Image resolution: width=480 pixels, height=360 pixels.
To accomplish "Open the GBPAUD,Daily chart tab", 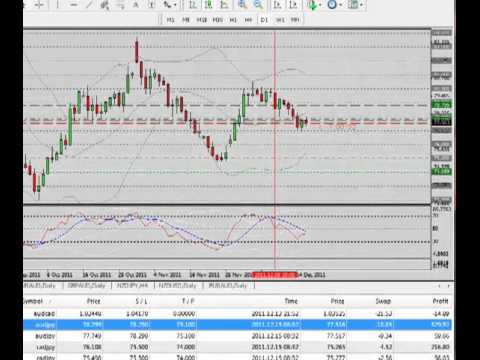I will [86, 286].
